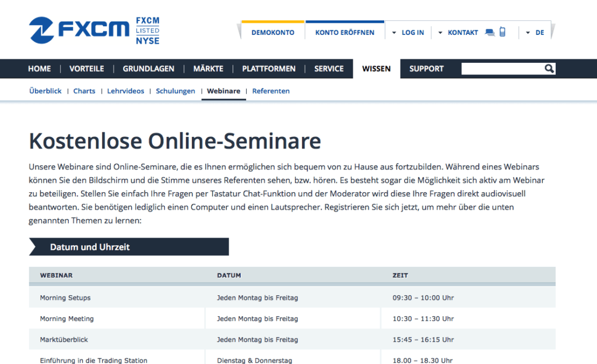Click the WEBINAR column header
The width and height of the screenshot is (597, 364).
57,275
